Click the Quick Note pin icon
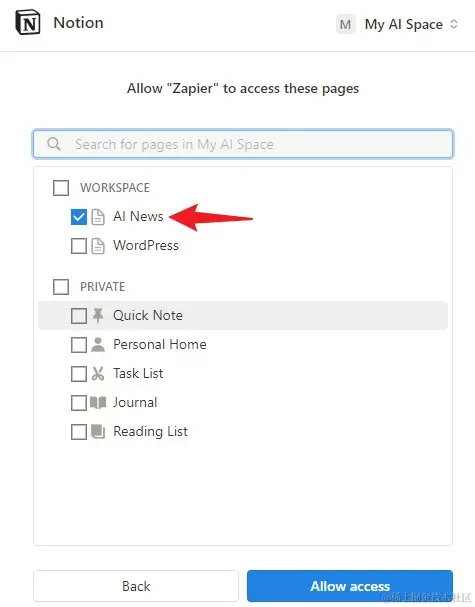The width and height of the screenshot is (475, 607). [98, 316]
